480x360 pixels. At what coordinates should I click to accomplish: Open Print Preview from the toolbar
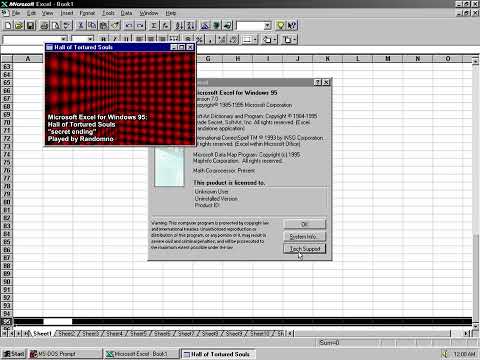pos(56,25)
